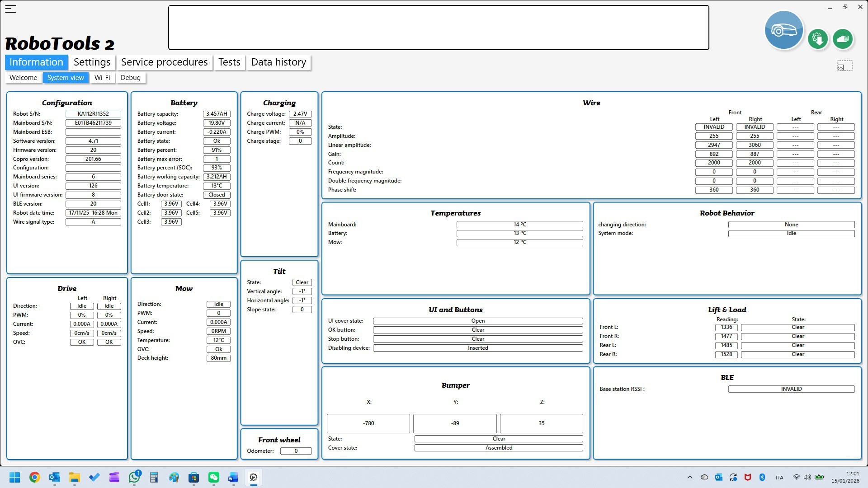The height and width of the screenshot is (488, 868).
Task: Click the Deck height value field
Action: [218, 358]
